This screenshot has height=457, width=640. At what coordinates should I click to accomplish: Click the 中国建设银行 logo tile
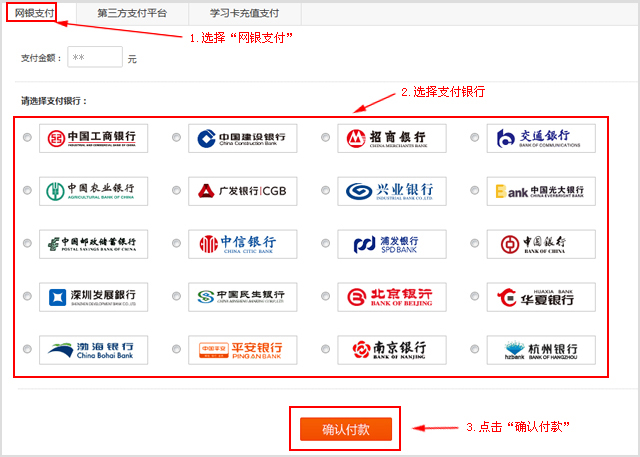coord(242,139)
